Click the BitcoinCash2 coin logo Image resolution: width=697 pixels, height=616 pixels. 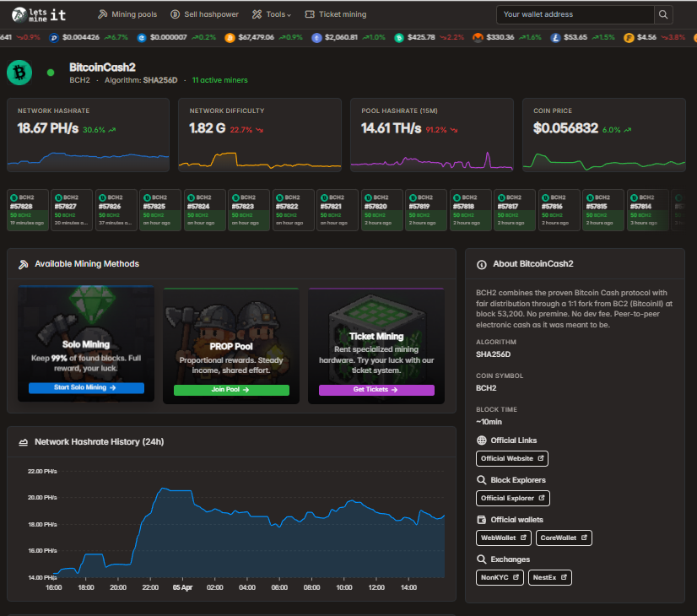pyautogui.click(x=19, y=73)
